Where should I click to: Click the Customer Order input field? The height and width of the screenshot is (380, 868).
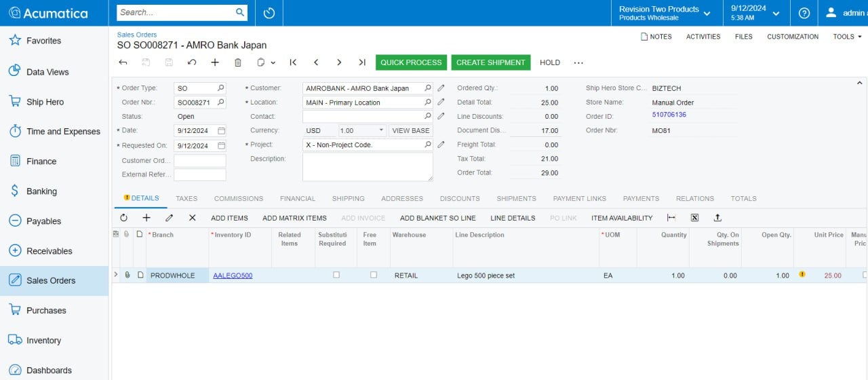pyautogui.click(x=200, y=161)
